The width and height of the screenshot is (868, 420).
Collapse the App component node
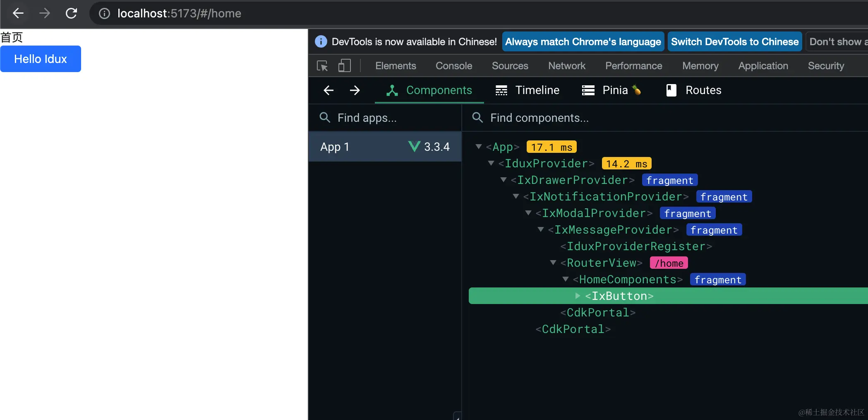tap(479, 147)
